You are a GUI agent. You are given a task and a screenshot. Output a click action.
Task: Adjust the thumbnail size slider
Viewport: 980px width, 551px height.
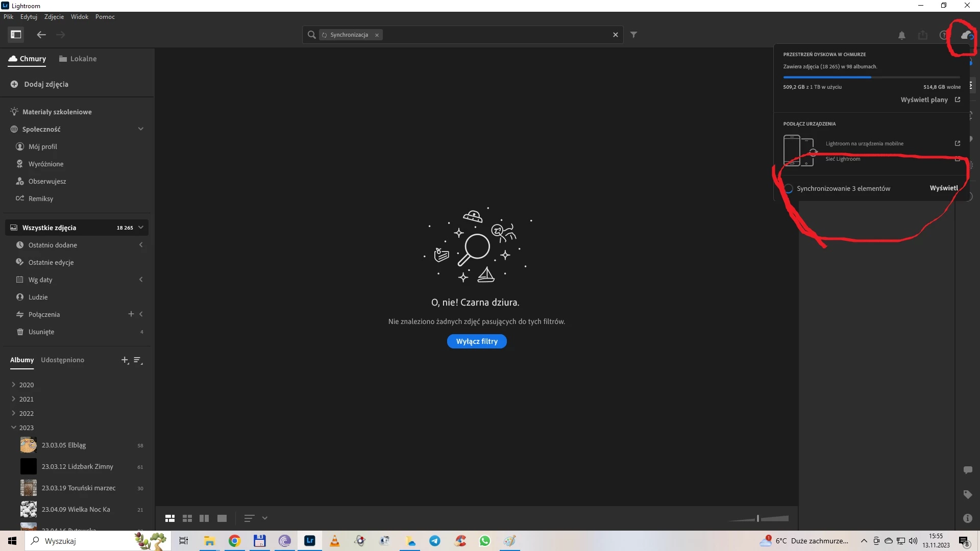tap(758, 518)
